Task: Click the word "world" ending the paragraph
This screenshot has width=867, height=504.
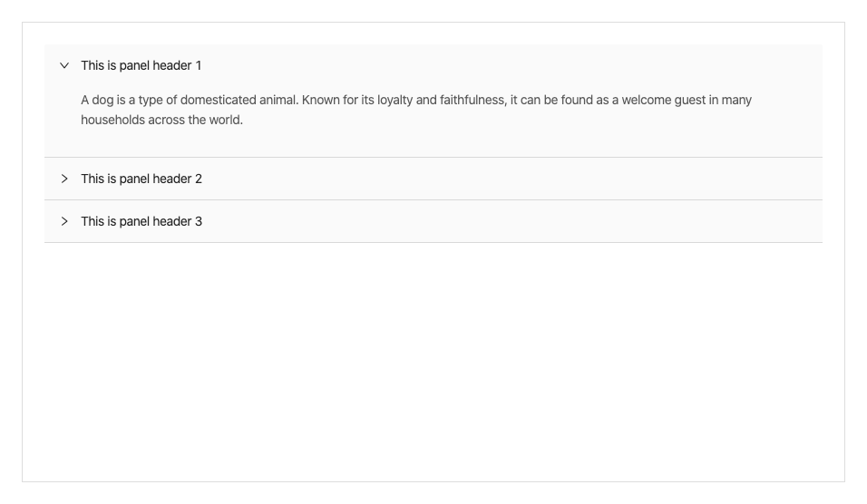Action: click(224, 121)
